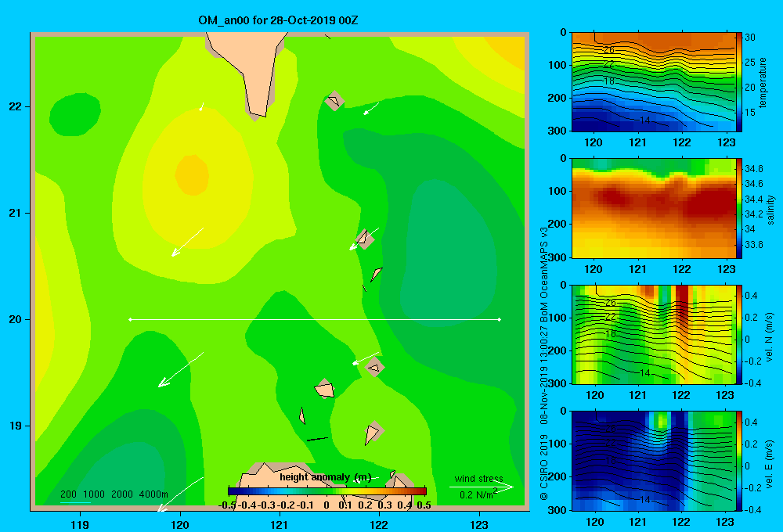The height and width of the screenshot is (532, 783).
Task: Click the 'temperature' axis label
Action: tap(763, 82)
